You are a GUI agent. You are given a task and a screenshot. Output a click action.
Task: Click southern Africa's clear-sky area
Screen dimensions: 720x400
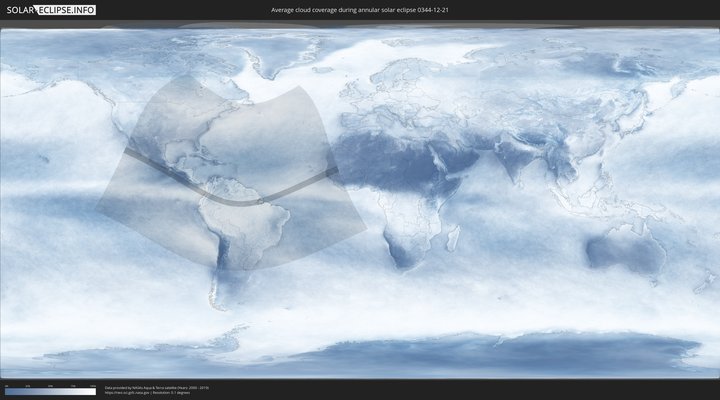[403, 245]
